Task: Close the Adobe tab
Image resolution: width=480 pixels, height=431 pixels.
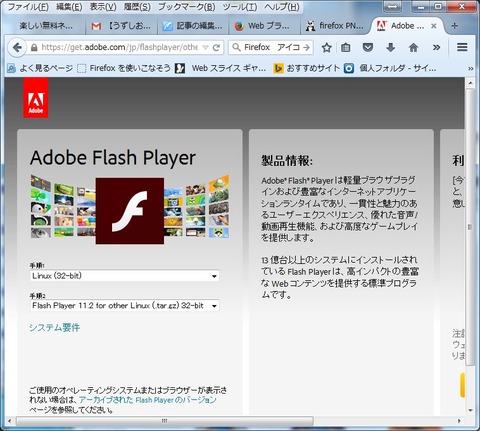Action: (434, 26)
